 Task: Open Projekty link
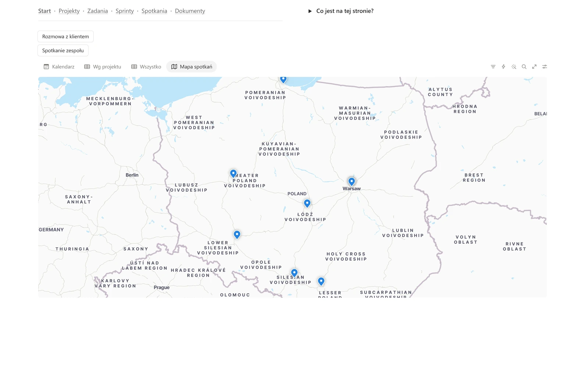point(69,11)
